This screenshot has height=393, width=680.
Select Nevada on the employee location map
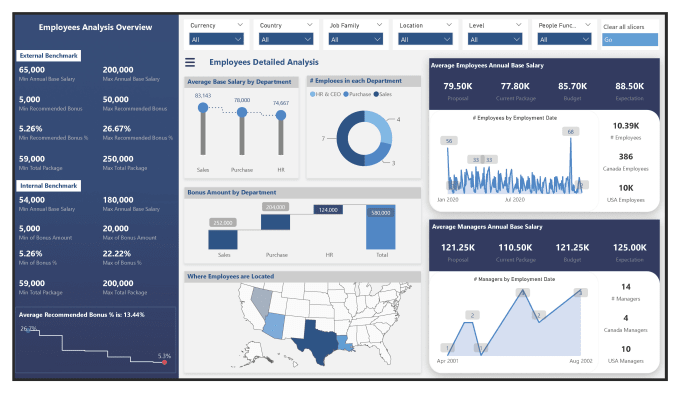pos(261,301)
